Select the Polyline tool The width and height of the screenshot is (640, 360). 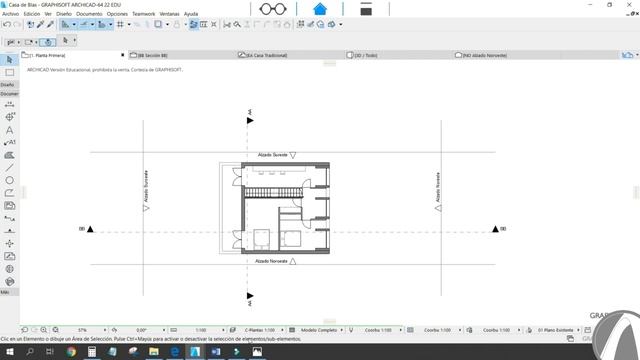pos(9,193)
